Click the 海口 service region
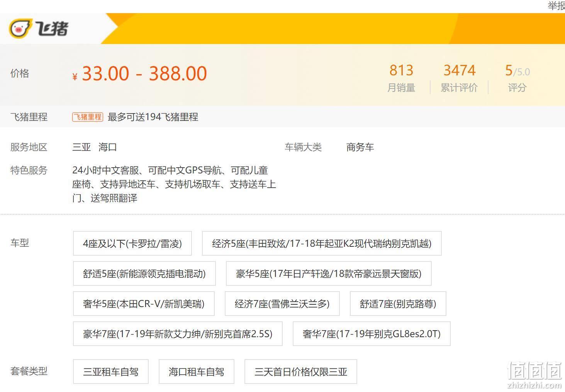The image size is (565, 392). click(x=108, y=147)
